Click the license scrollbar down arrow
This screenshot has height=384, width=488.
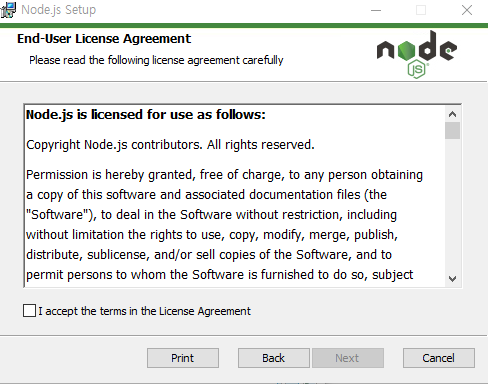(x=452, y=279)
